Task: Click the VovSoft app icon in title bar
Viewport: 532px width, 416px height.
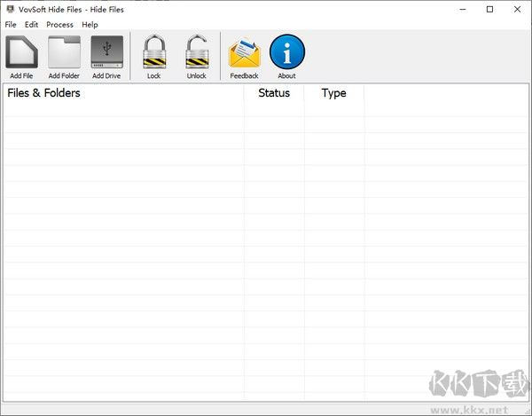Action: click(x=11, y=9)
